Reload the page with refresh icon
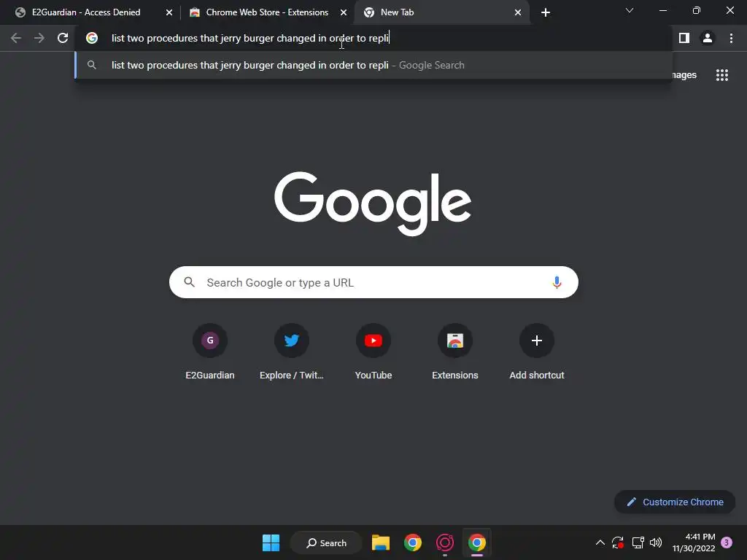 tap(63, 38)
